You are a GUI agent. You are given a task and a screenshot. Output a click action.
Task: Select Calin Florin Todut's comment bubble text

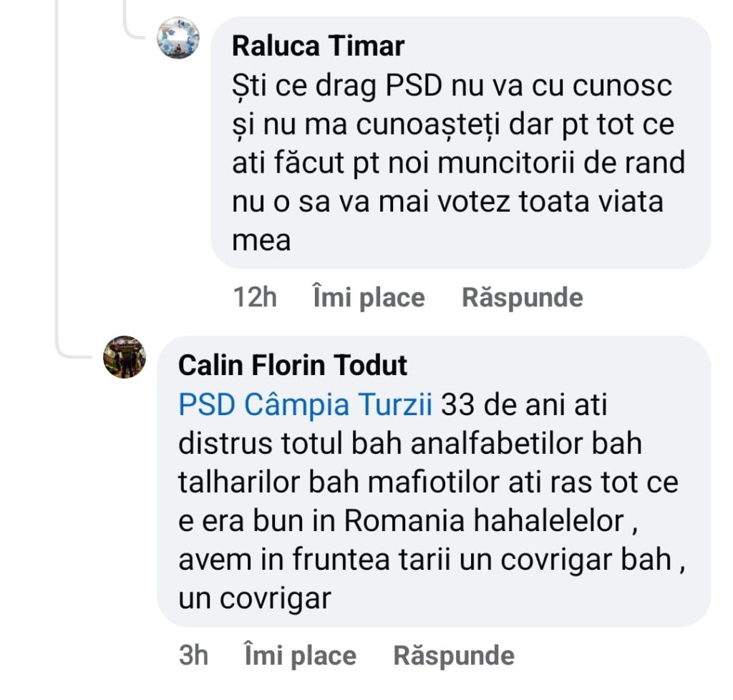(x=429, y=501)
